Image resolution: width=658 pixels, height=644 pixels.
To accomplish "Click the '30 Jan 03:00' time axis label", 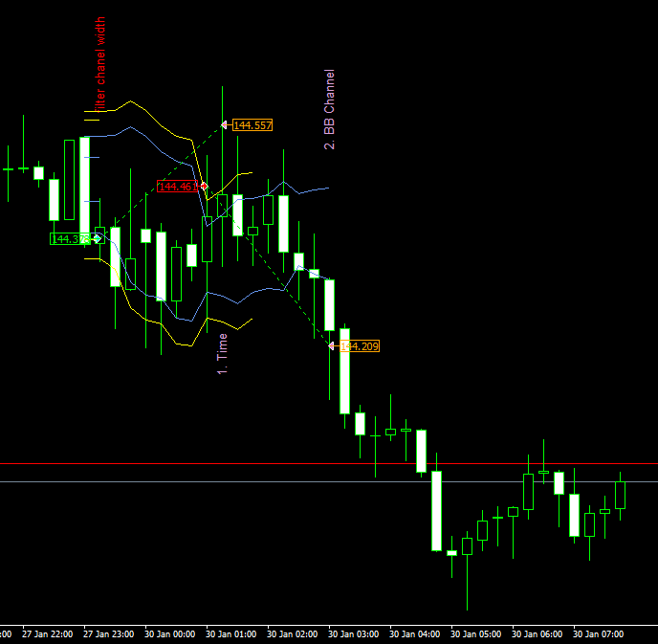I will click(x=354, y=634).
